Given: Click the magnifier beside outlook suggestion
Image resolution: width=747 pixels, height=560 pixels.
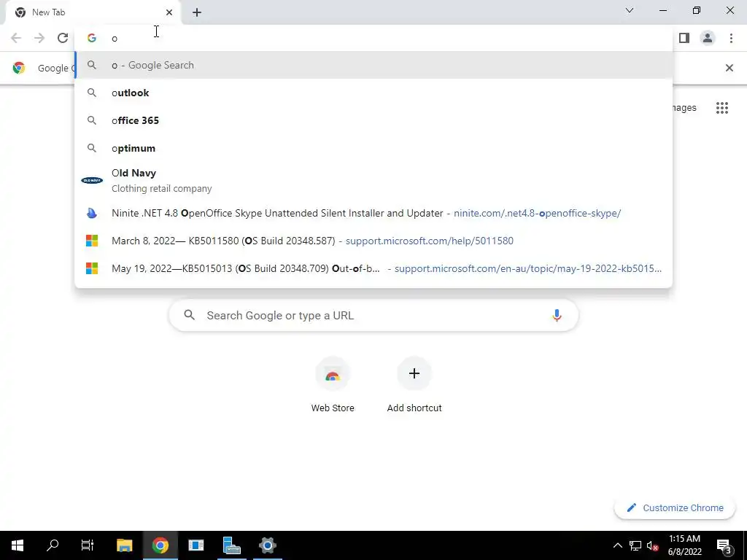Looking at the screenshot, I should (91, 93).
